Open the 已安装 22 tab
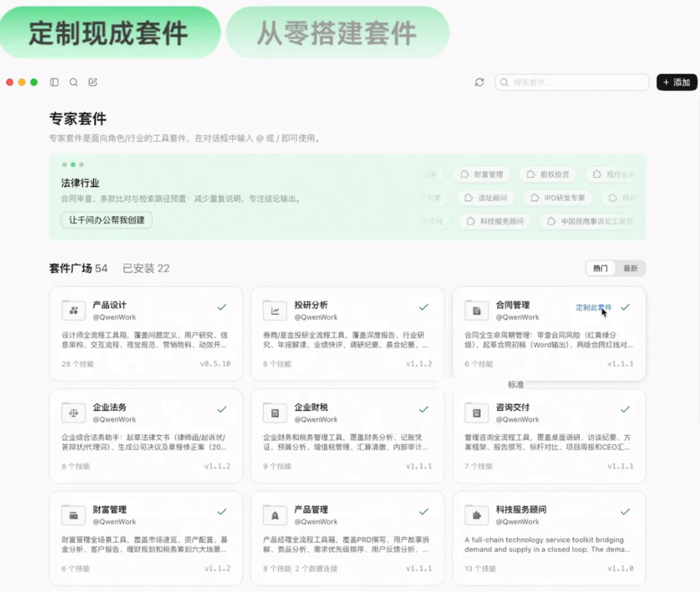Image resolution: width=700 pixels, height=592 pixels. [x=146, y=268]
